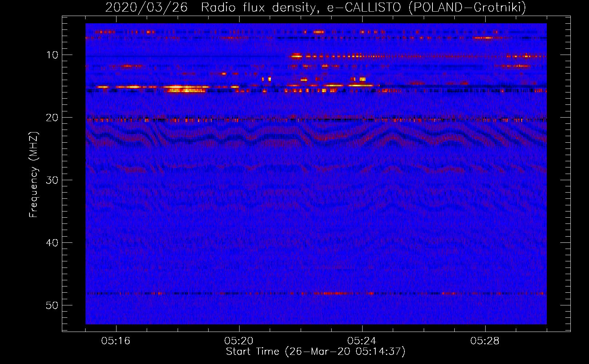Click the 05:28 time tick label
Screen dimensions: 589x364
click(x=485, y=341)
